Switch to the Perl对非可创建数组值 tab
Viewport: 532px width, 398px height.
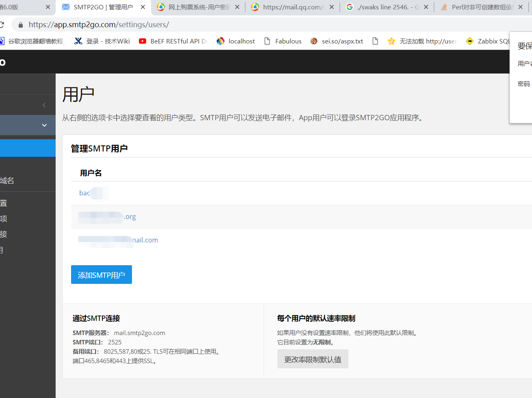point(482,7)
